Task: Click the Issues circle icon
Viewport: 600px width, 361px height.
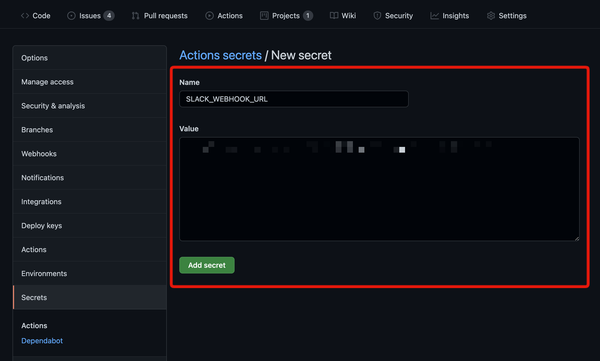Action: tap(71, 16)
